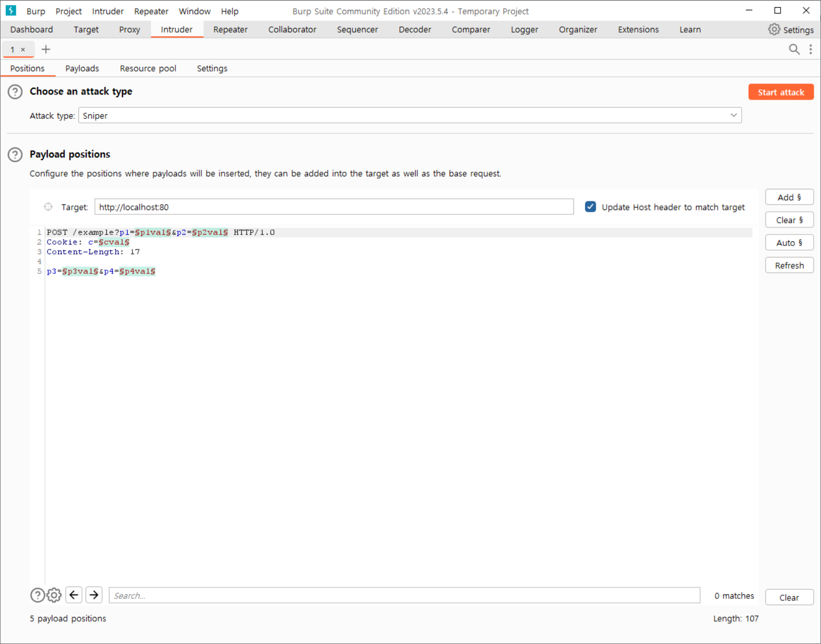Switch to the Resource pool sub-tab
The image size is (821, 644).
pos(148,68)
